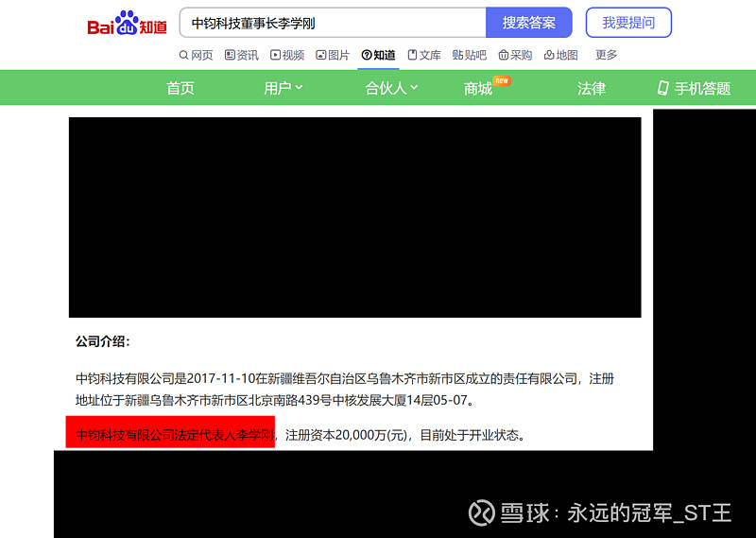Image resolution: width=756 pixels, height=538 pixels.
Task: Open the 贴贴吧 search tab
Action: (x=470, y=55)
